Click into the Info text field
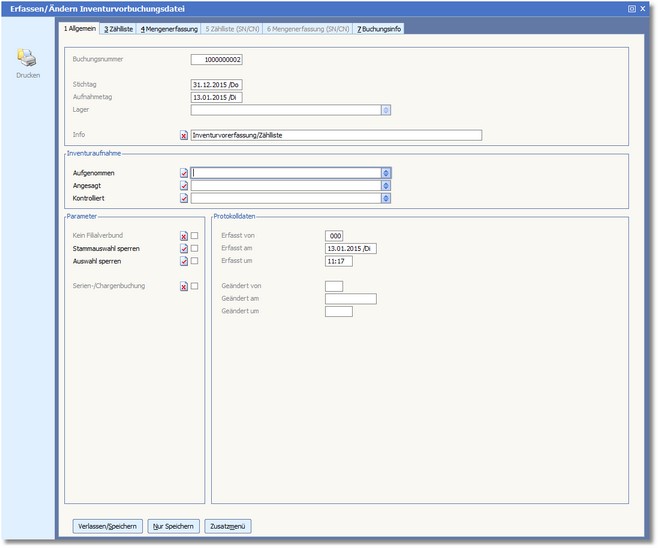The image size is (658, 548). [336, 135]
